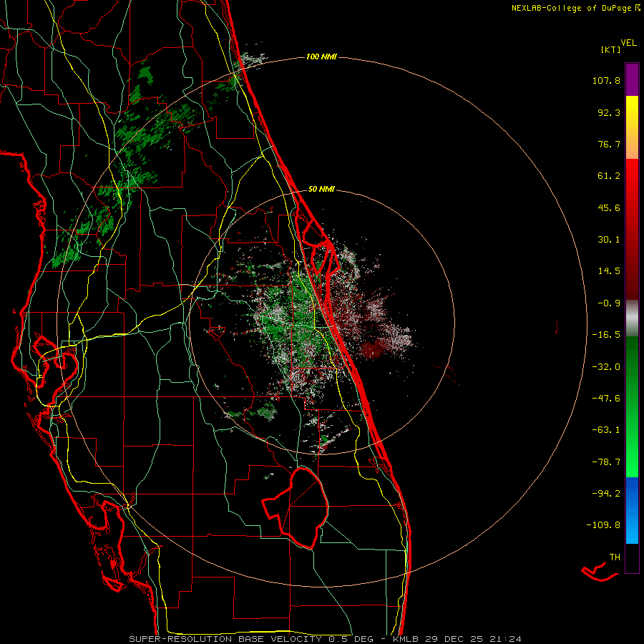Viewport: 644px width, 644px height.
Task: Click the TH label beside the color bar
Action: pos(615,557)
